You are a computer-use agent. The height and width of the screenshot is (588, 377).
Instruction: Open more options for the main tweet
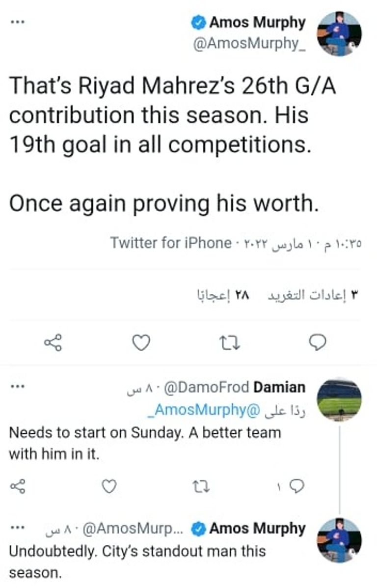(18, 22)
